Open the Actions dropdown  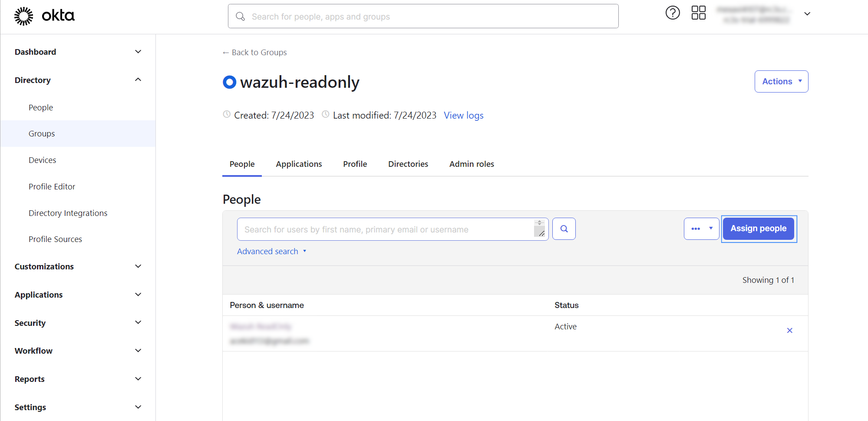781,82
